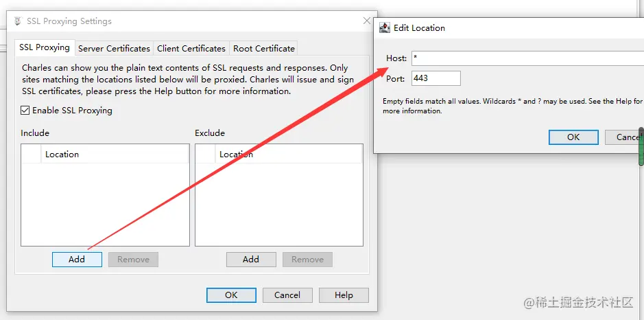
Task: Click the Location column header in Exclude
Action: [289, 155]
